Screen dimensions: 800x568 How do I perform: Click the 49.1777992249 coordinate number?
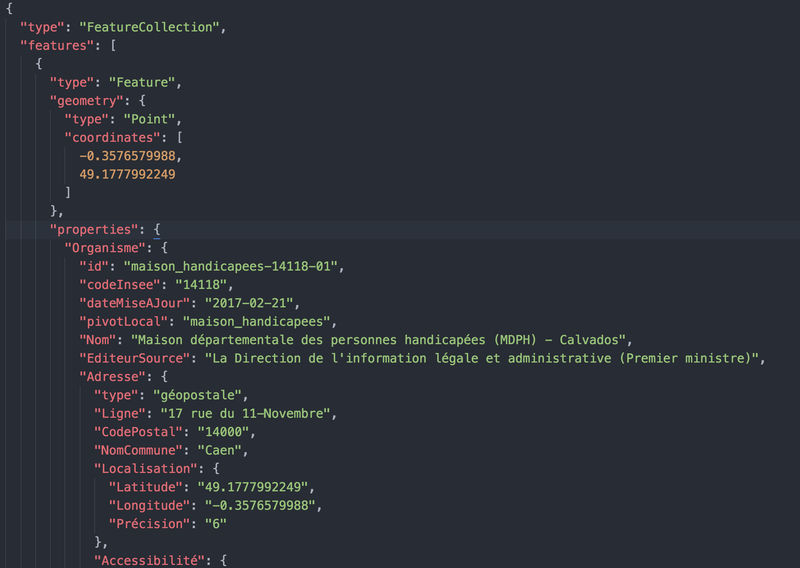click(127, 175)
